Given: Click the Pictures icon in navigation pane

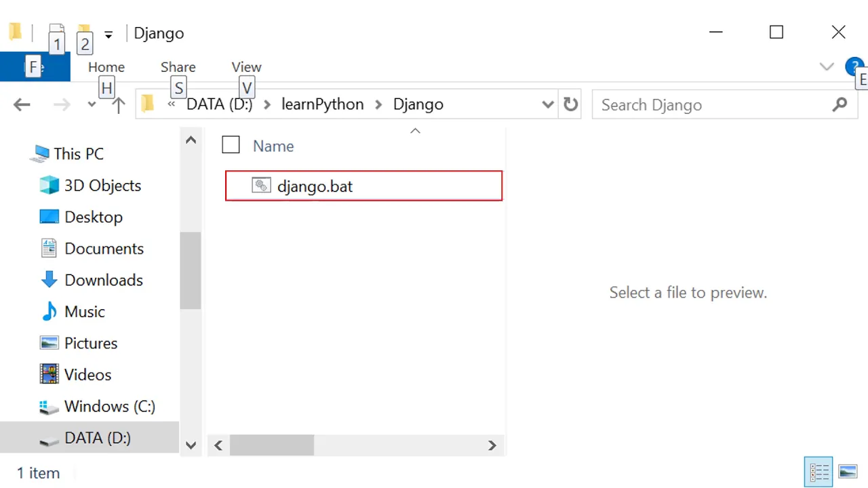Looking at the screenshot, I should (49, 343).
